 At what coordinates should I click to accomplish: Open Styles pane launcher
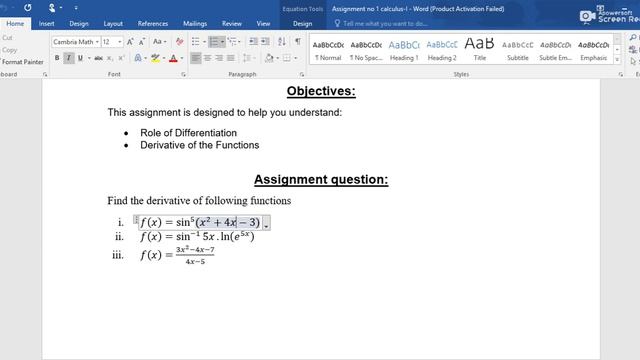point(620,75)
